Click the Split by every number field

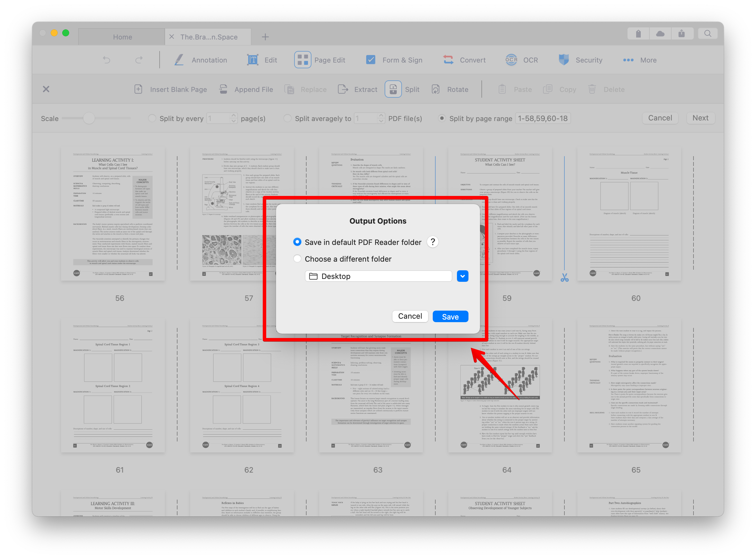[218, 118]
